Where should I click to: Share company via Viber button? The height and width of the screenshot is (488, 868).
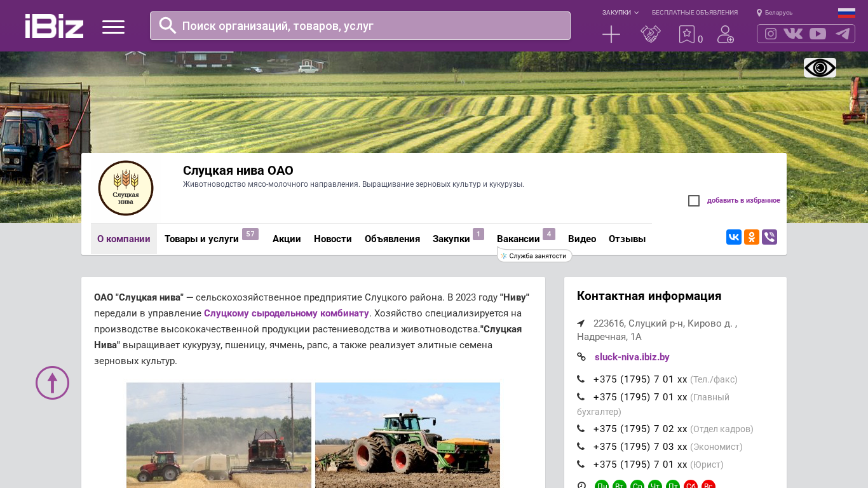[770, 237]
